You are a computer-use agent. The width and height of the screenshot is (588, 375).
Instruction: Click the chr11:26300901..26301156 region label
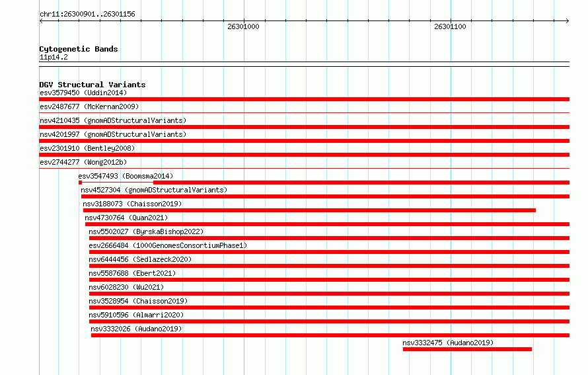point(87,15)
